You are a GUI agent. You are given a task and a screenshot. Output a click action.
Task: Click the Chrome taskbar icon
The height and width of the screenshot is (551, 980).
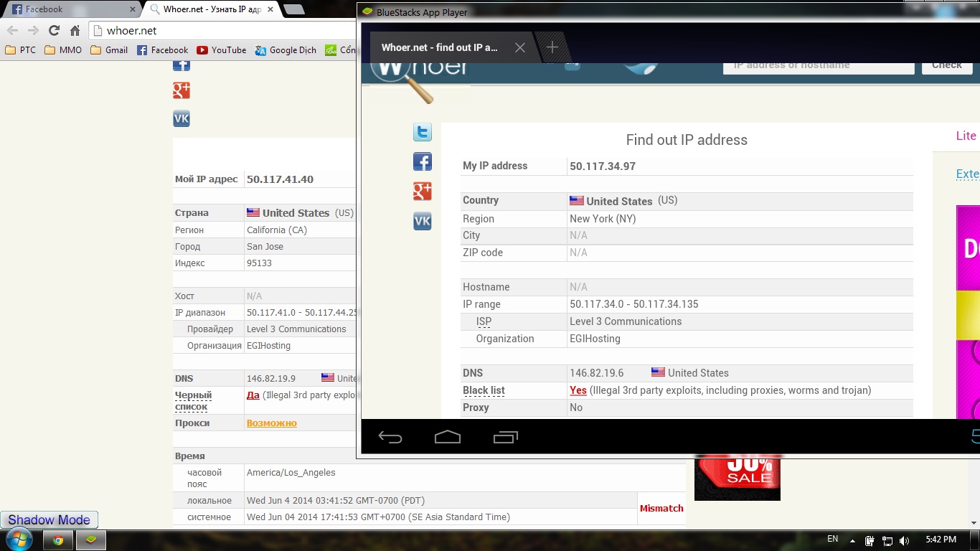[x=58, y=540]
